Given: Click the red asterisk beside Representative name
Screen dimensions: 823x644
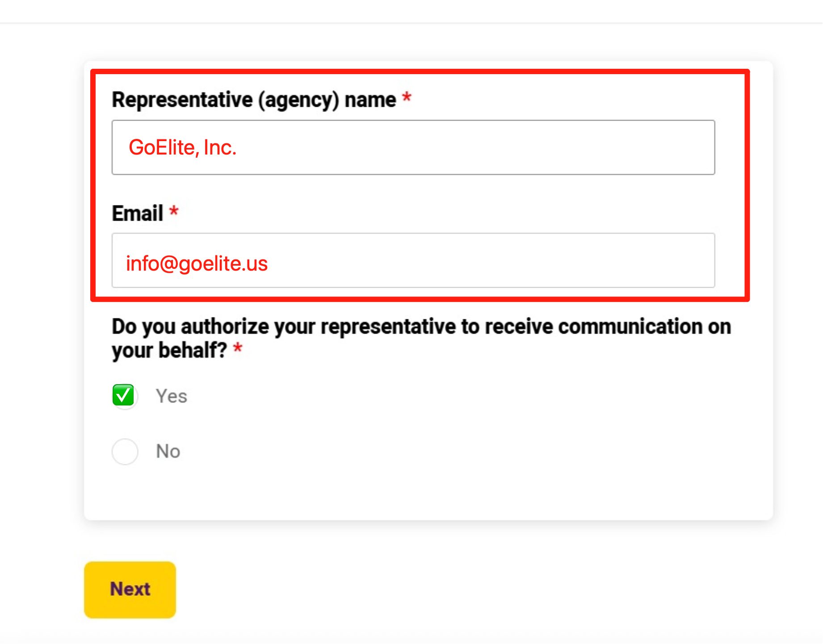Looking at the screenshot, I should [x=407, y=97].
